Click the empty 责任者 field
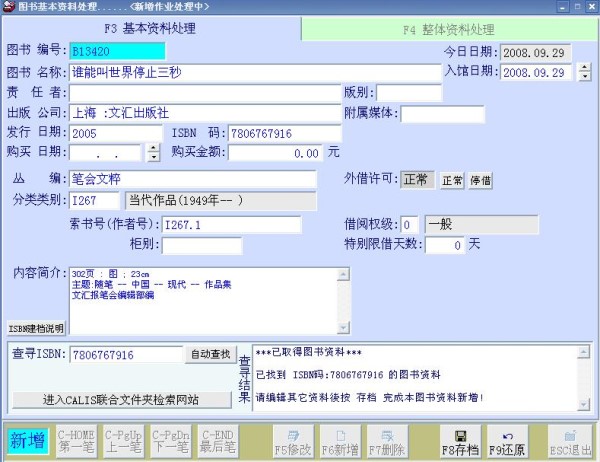Image resolution: width=600 pixels, height=462 pixels. (205, 93)
